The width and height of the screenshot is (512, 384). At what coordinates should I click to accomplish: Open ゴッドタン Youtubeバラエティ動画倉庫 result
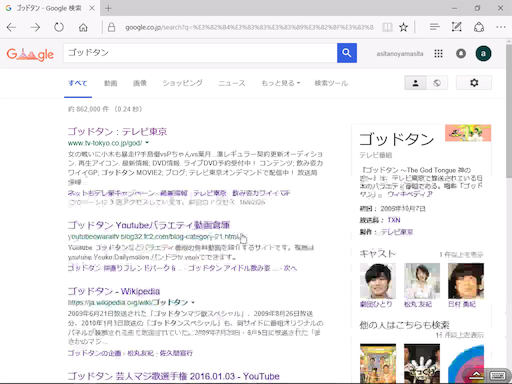click(149, 225)
